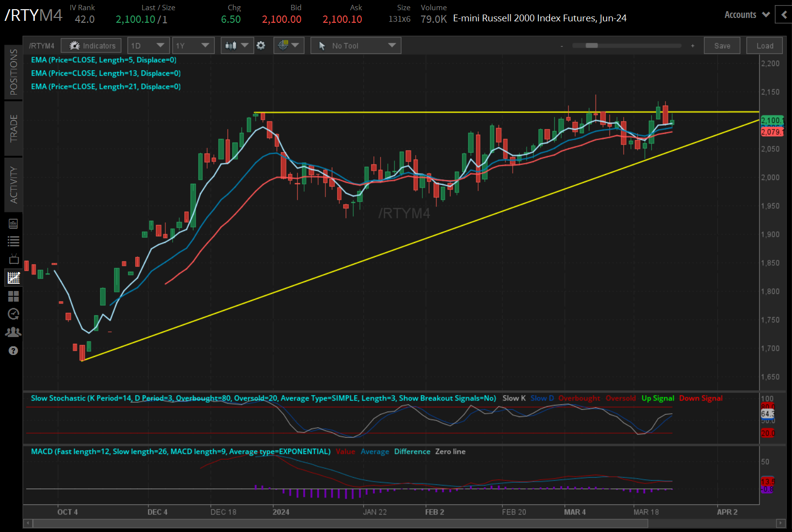Switch to the TRADE side tab

[14, 129]
